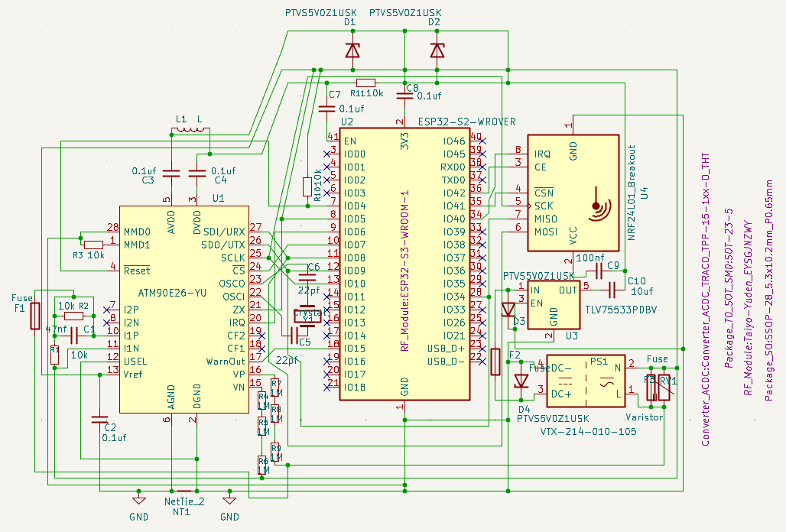Click the D4 diode symbol
The height and width of the screenshot is (532, 786).
coord(521,381)
